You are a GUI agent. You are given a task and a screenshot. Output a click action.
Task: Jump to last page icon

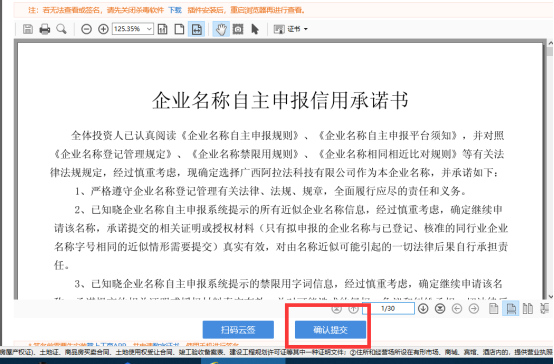click(x=440, y=309)
